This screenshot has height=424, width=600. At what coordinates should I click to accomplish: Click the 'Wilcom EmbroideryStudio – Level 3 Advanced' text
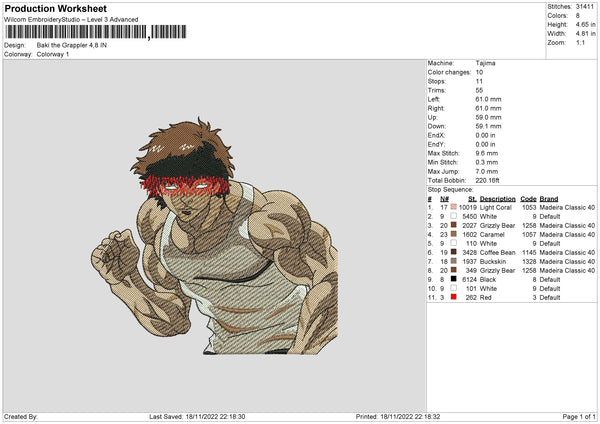coord(71,20)
